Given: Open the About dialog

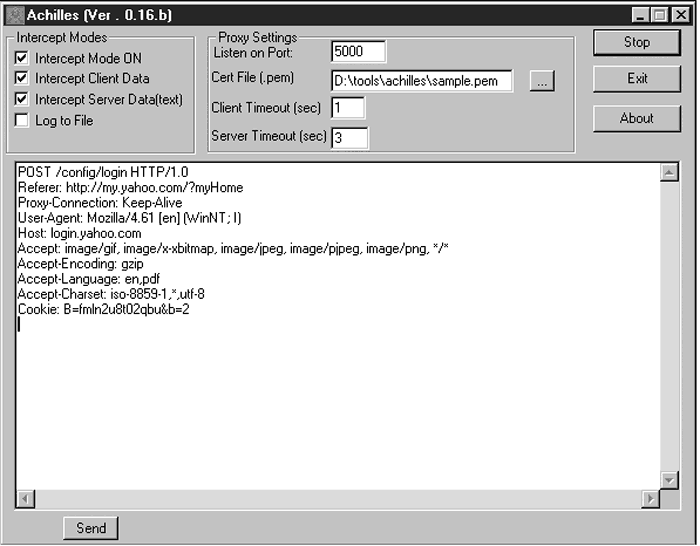Looking at the screenshot, I should 637,118.
